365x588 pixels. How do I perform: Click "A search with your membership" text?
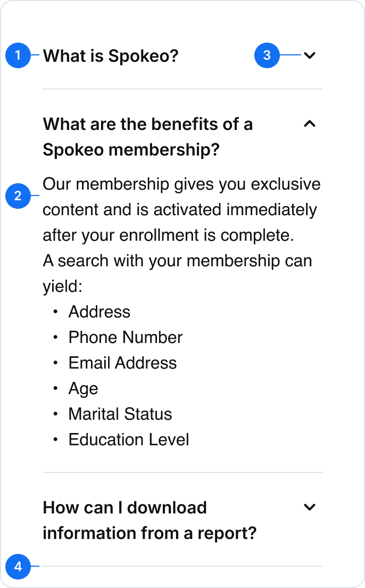(x=177, y=261)
